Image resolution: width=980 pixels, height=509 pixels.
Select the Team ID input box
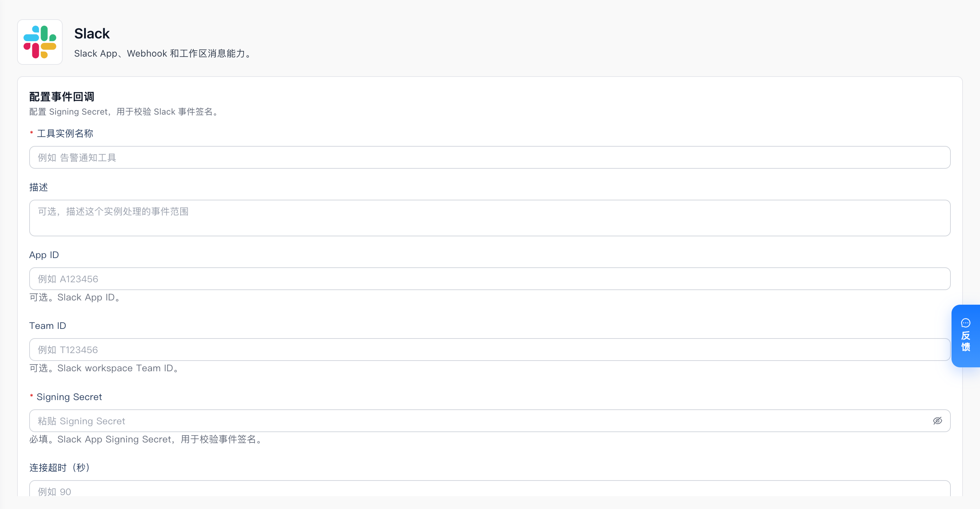490,349
